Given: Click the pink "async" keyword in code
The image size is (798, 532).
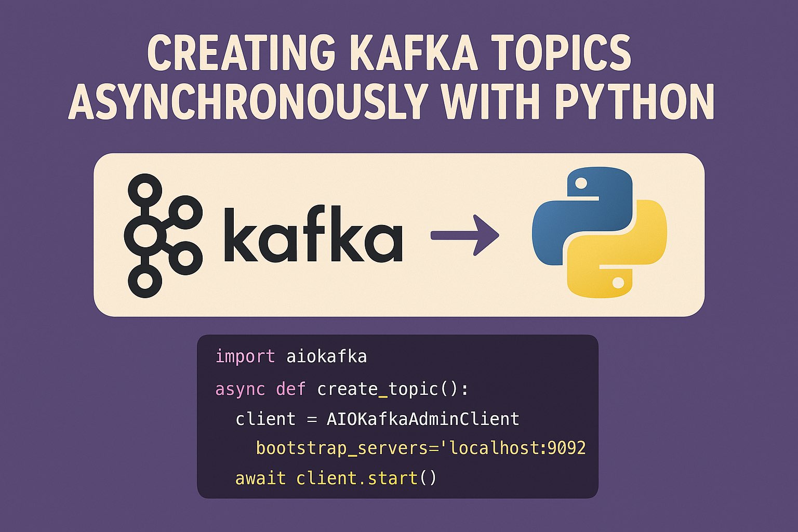Looking at the screenshot, I should [240, 389].
